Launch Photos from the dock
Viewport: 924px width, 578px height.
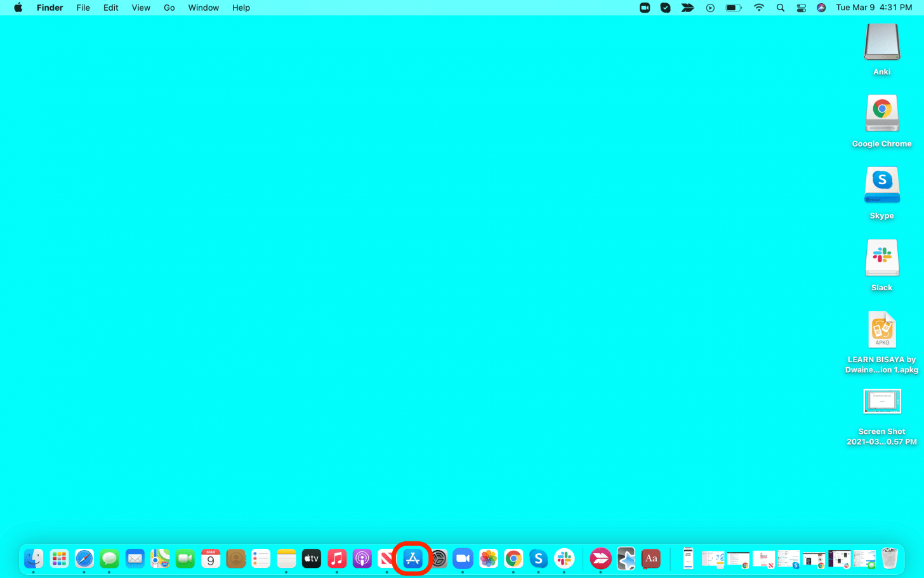[x=488, y=559]
